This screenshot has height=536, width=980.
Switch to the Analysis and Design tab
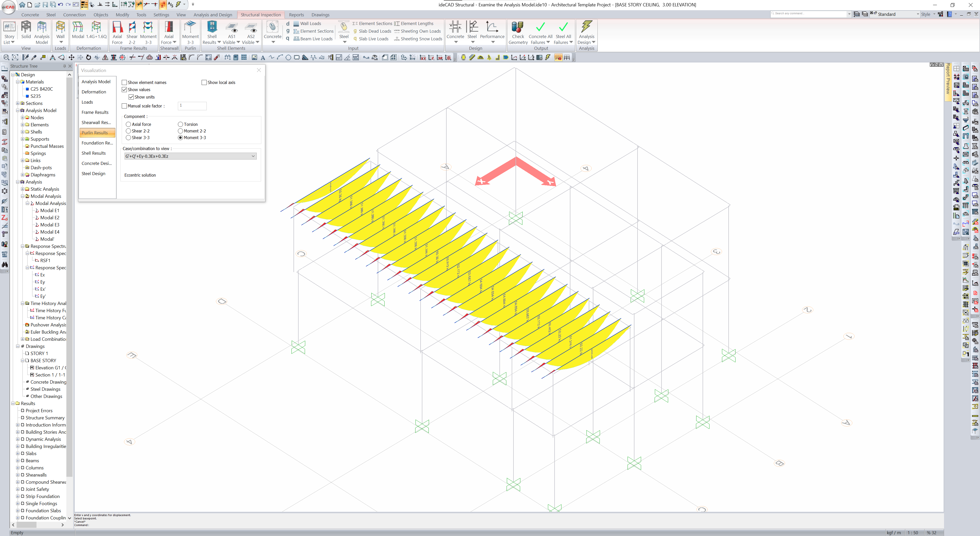[213, 15]
